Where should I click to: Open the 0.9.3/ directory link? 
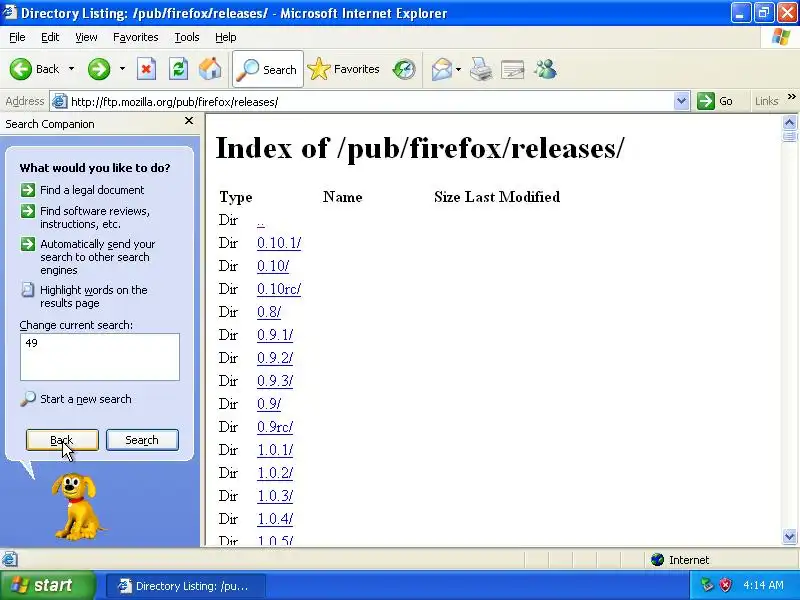[x=275, y=381]
